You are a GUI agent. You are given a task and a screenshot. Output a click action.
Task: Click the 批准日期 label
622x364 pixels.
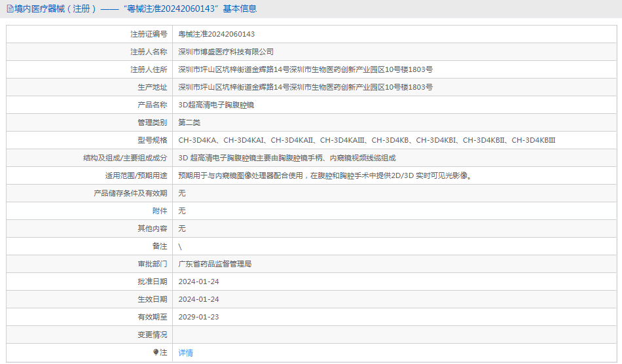pos(153,282)
